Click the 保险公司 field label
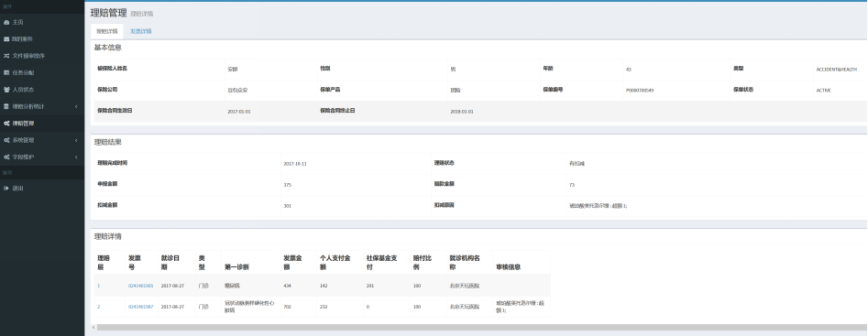 point(107,90)
